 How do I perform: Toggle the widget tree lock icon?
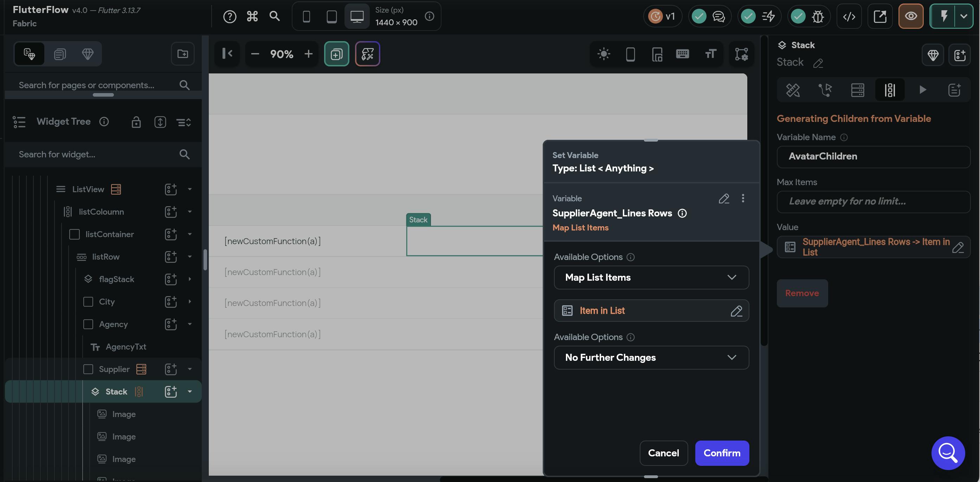coord(136,122)
